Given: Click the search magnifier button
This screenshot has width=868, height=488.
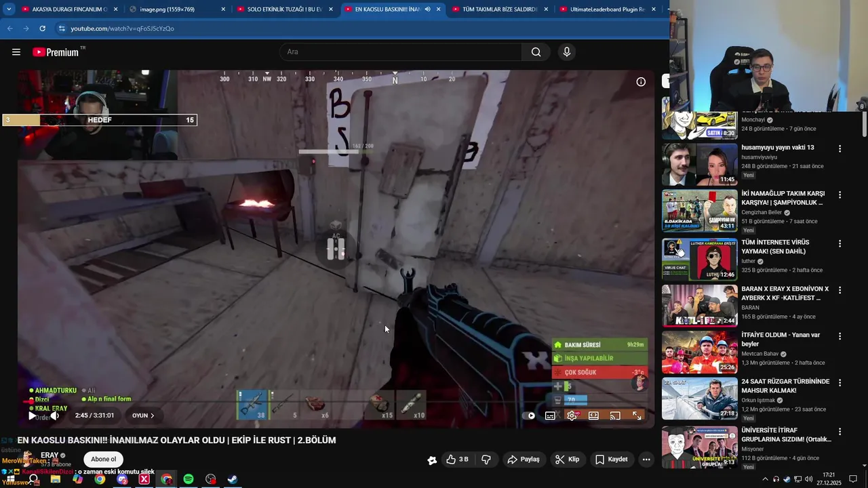Looking at the screenshot, I should (x=536, y=52).
